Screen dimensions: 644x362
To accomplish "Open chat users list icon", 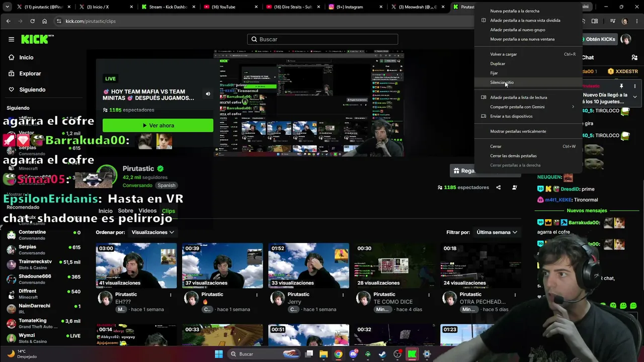I will (633, 58).
